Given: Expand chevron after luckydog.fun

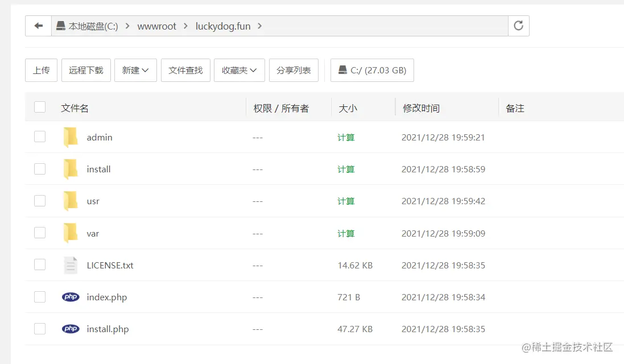Looking at the screenshot, I should 259,26.
